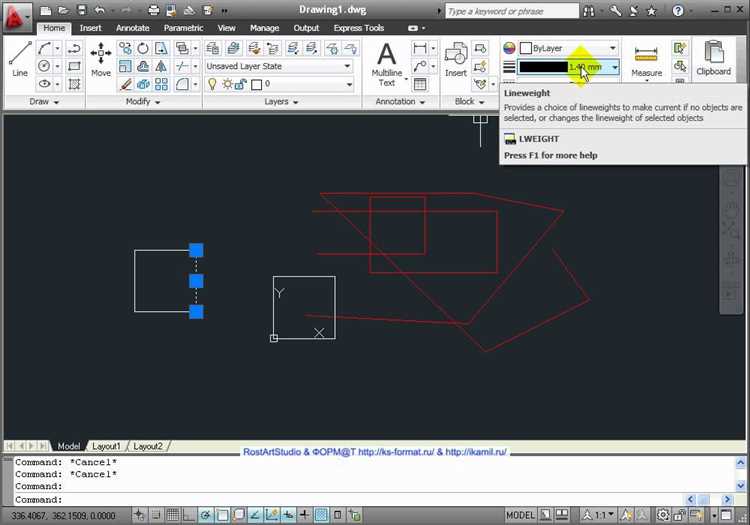Click the Table tool in Annotation panel
Image resolution: width=750 pixels, height=525 pixels.
(x=420, y=84)
